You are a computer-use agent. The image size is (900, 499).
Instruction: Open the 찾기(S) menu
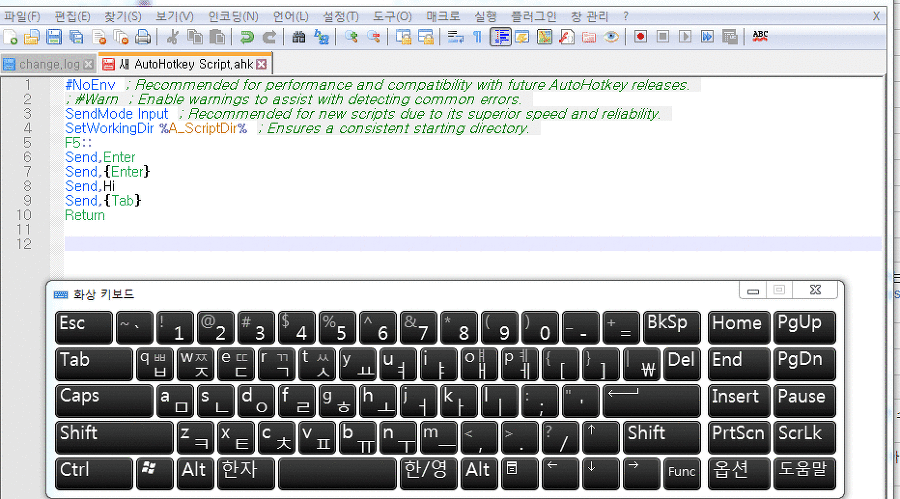point(123,16)
